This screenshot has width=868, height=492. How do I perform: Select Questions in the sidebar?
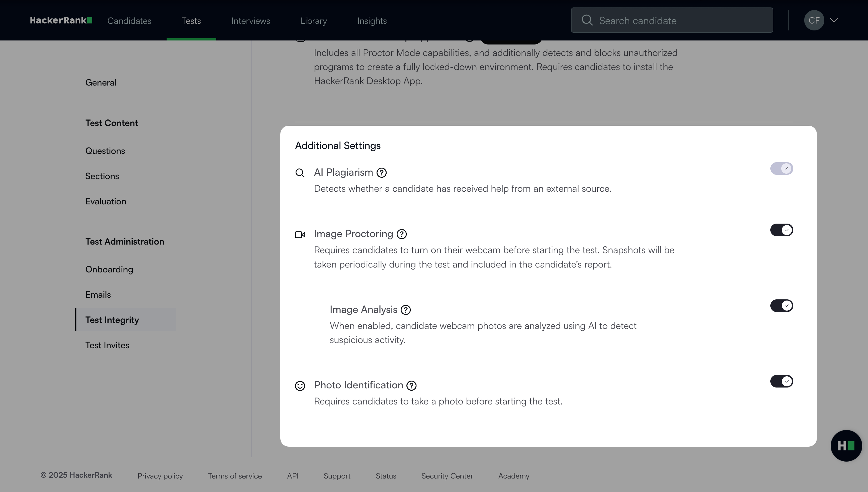(x=105, y=151)
